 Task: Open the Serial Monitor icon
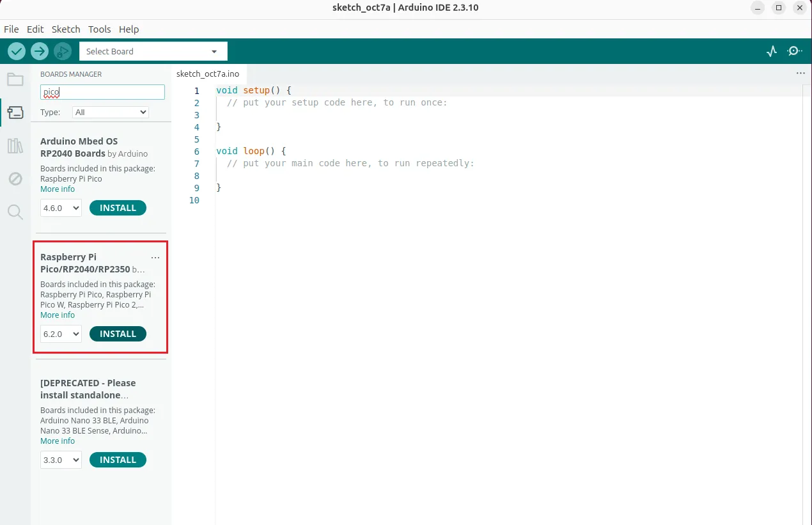tap(794, 51)
